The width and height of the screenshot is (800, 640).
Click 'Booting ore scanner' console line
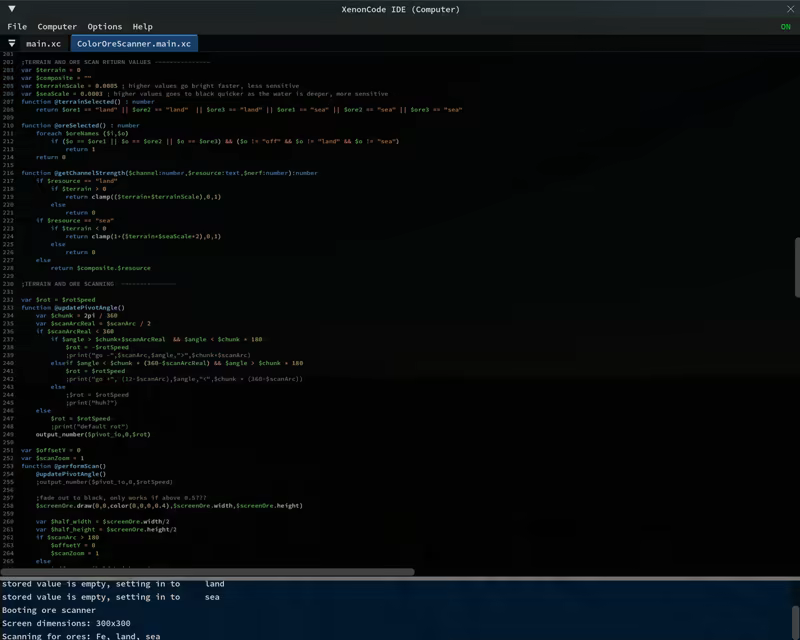point(49,610)
